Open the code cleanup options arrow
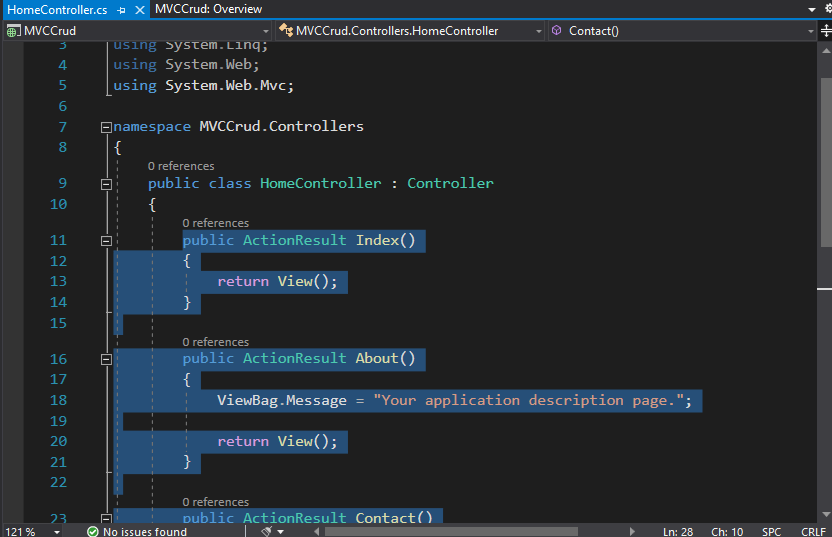This screenshot has width=832, height=537. [x=281, y=531]
